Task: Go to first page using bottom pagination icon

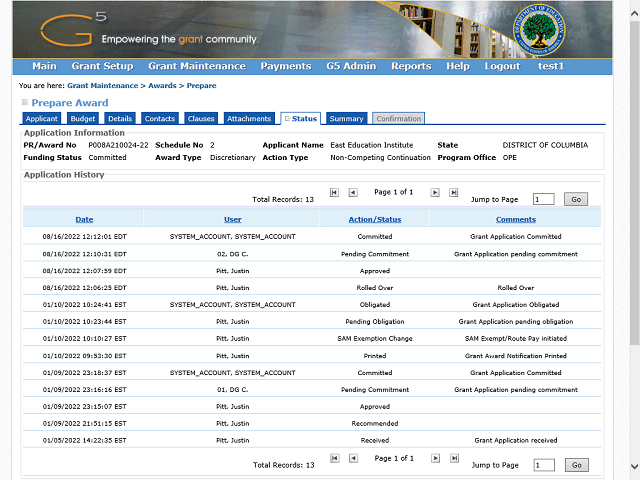Action: (x=334, y=458)
